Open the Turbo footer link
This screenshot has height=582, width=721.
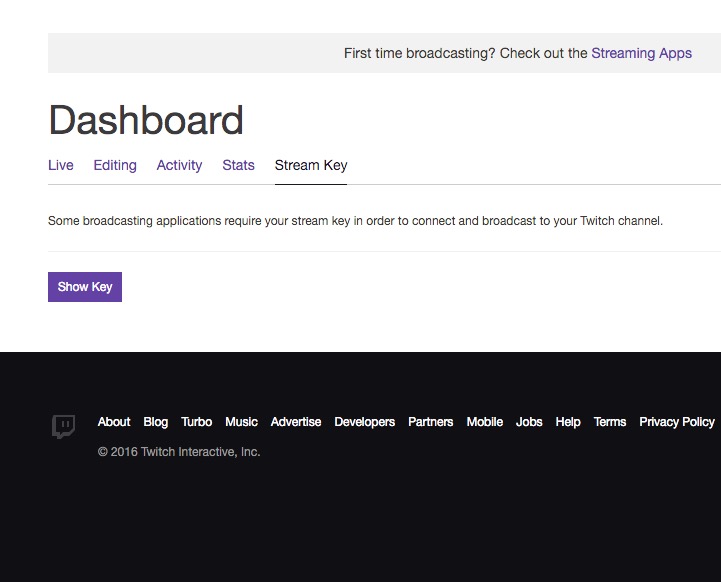[x=196, y=422]
